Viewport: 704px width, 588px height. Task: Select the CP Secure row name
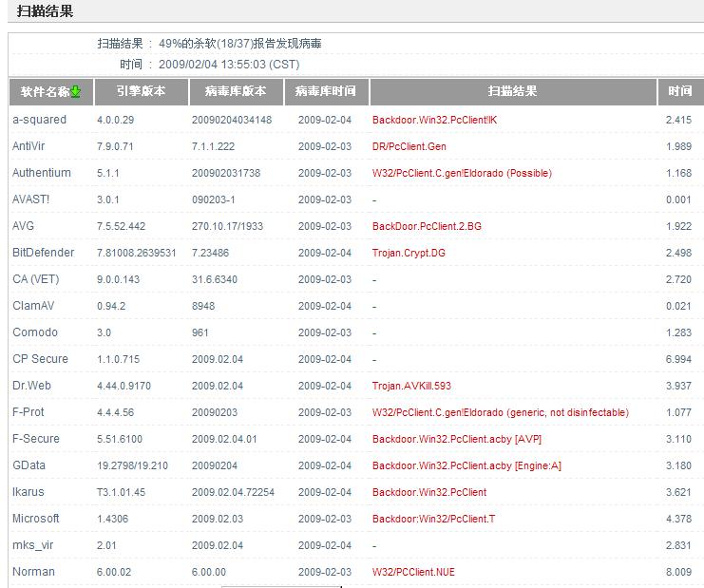pyautogui.click(x=41, y=359)
